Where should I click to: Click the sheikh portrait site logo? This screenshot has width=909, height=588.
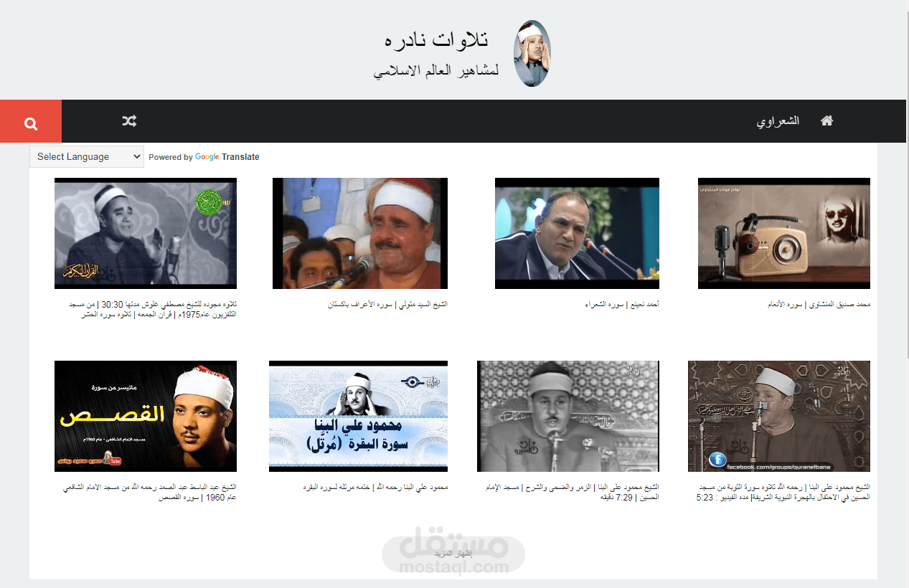532,53
